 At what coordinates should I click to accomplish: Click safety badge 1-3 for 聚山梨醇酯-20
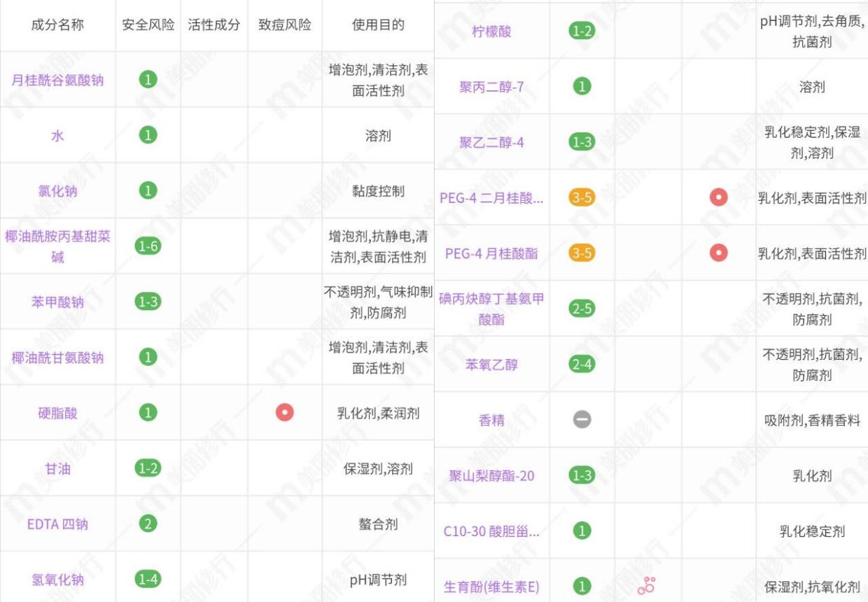point(582,475)
